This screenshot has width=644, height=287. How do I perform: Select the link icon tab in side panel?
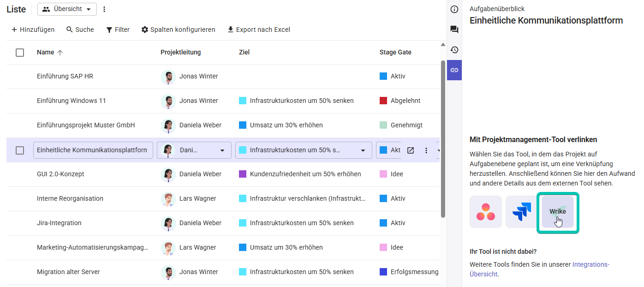tap(454, 70)
